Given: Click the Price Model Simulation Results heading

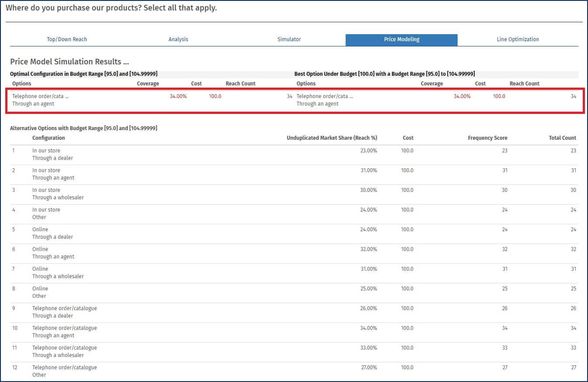Looking at the screenshot, I should point(69,62).
